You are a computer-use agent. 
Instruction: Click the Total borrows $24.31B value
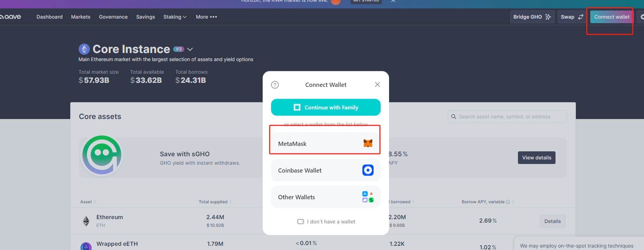pyautogui.click(x=191, y=80)
